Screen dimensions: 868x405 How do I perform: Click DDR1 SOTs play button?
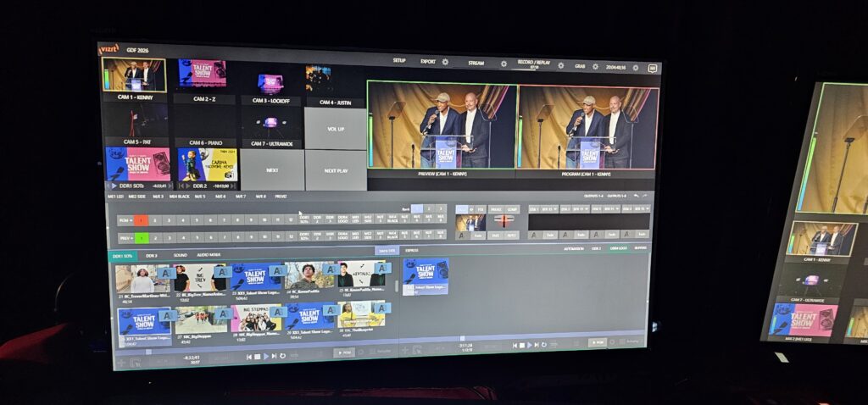[x=266, y=357]
